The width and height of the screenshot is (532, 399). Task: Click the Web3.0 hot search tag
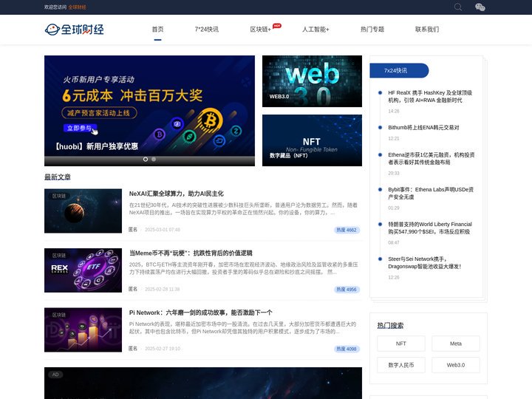point(456,365)
